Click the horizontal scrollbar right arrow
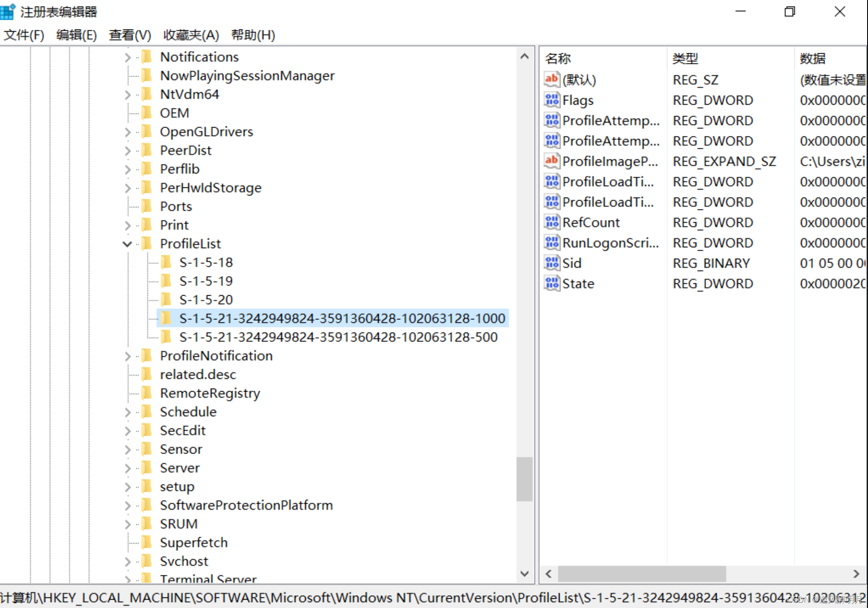 (856, 574)
